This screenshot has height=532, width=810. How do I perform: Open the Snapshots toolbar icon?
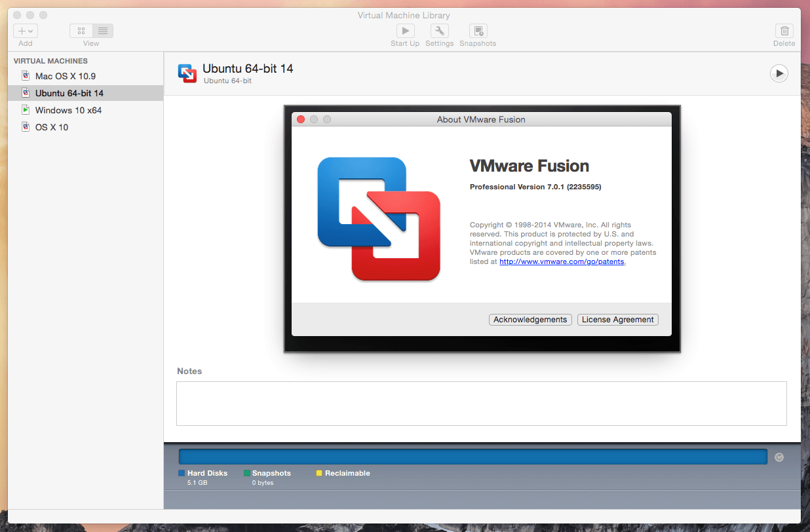click(478, 31)
